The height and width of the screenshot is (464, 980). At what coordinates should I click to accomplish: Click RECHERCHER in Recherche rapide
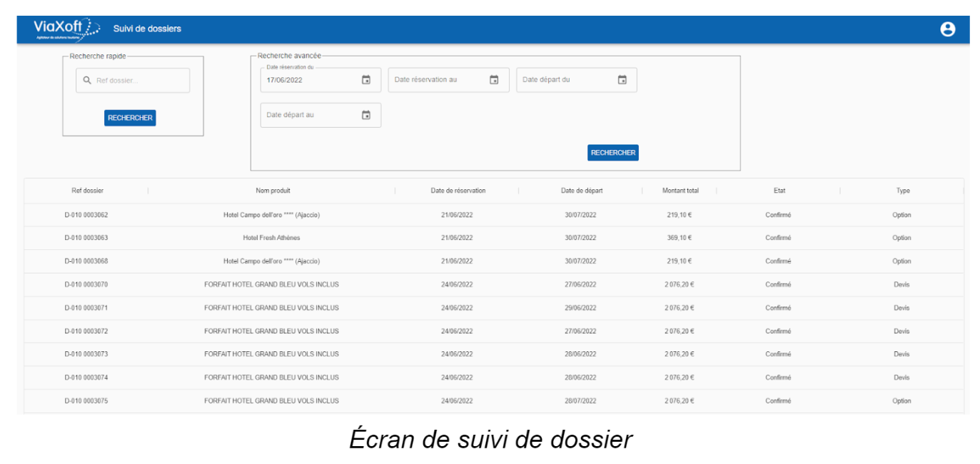point(130,118)
